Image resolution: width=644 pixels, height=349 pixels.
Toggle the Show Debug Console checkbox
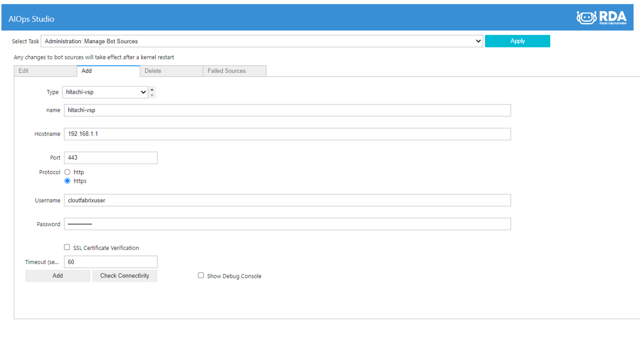click(x=201, y=275)
